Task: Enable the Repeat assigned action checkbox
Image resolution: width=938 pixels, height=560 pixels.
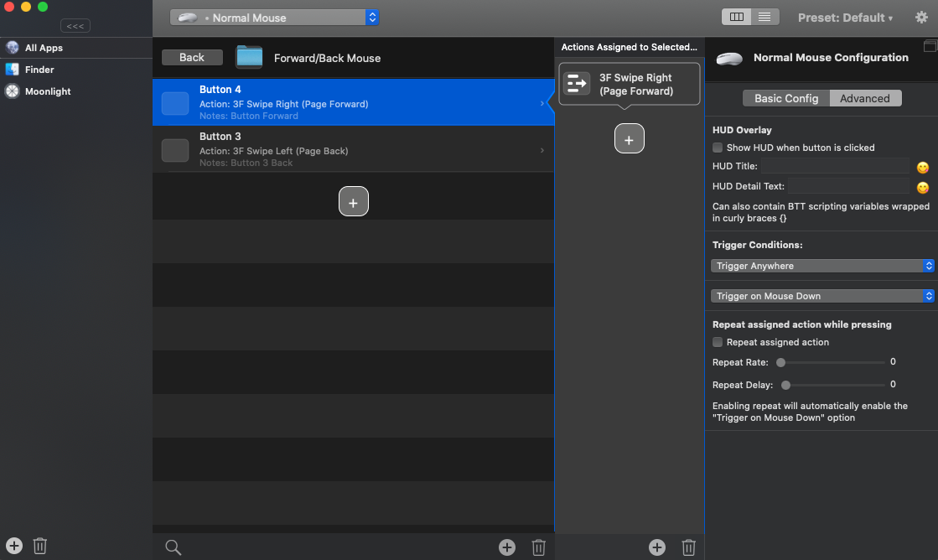Action: click(718, 342)
